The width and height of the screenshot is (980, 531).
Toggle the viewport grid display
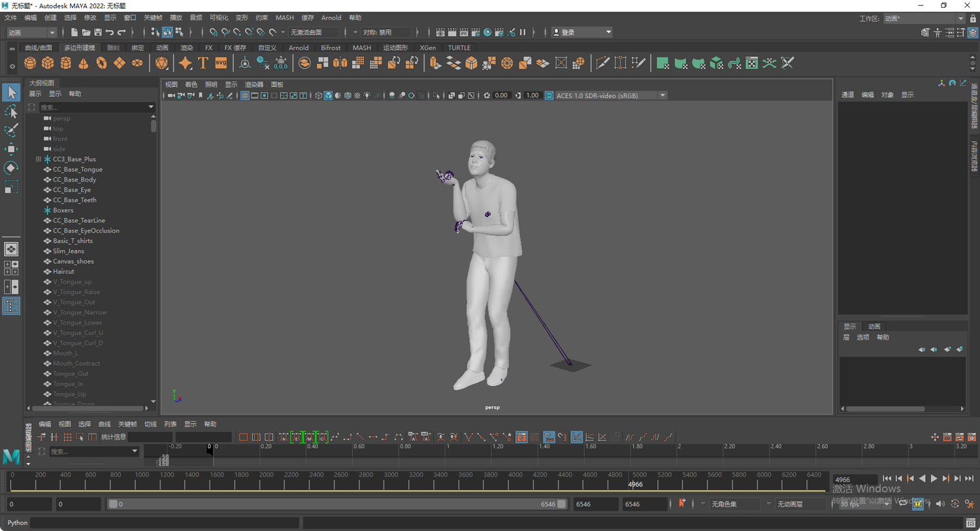[244, 95]
